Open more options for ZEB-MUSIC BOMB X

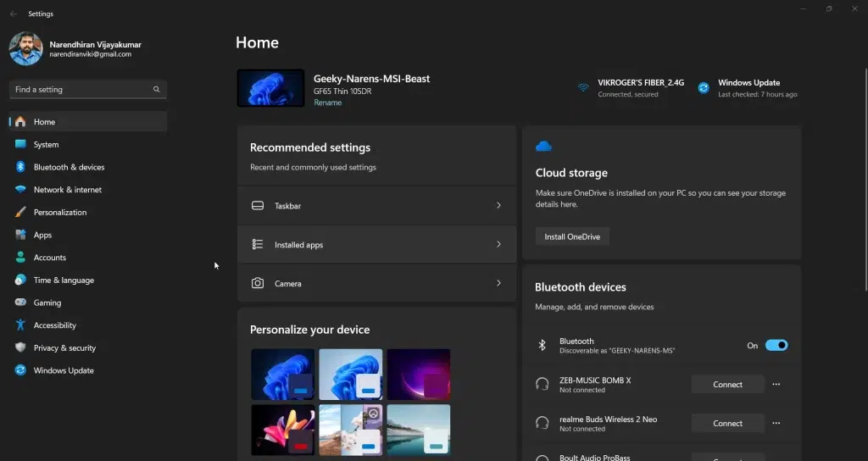(776, 384)
